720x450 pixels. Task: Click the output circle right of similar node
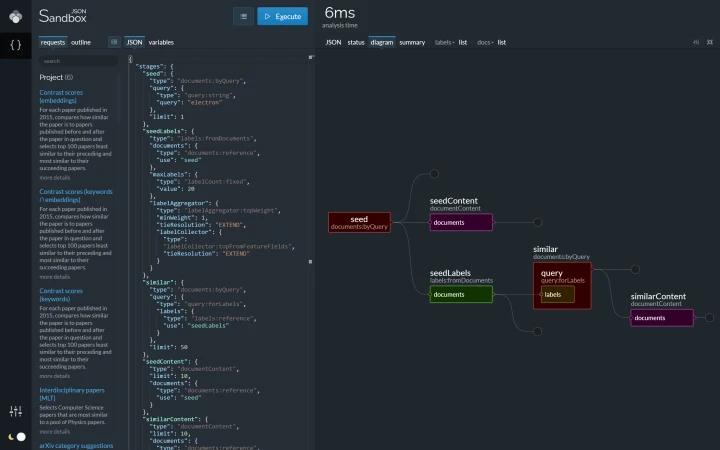pyautogui.click(x=635, y=269)
